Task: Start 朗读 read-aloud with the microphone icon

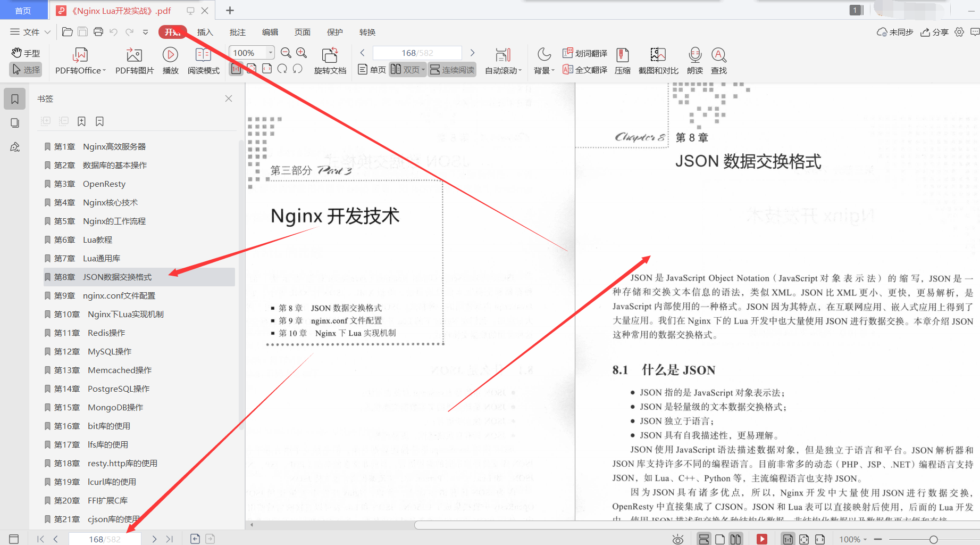Action: pyautogui.click(x=694, y=60)
